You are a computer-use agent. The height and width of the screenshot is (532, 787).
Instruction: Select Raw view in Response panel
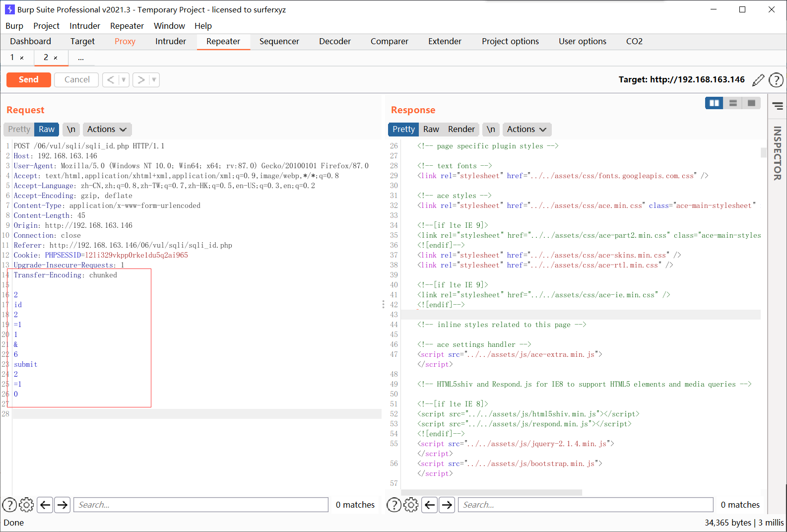point(431,129)
